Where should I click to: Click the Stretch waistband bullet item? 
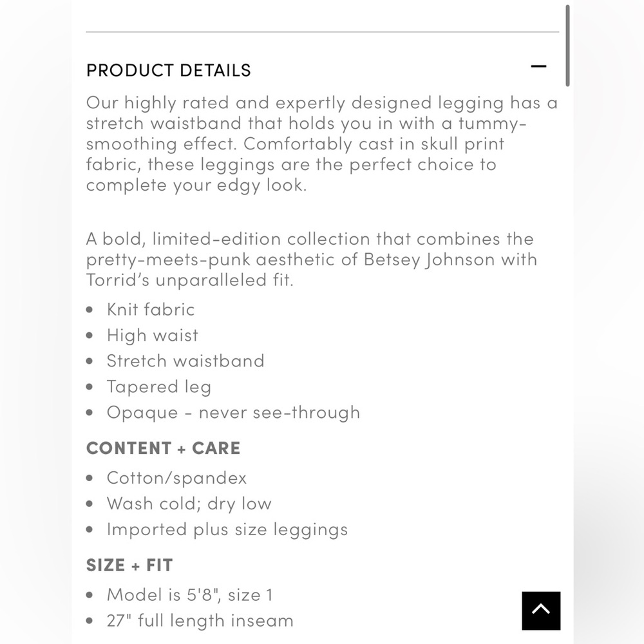[x=185, y=361]
